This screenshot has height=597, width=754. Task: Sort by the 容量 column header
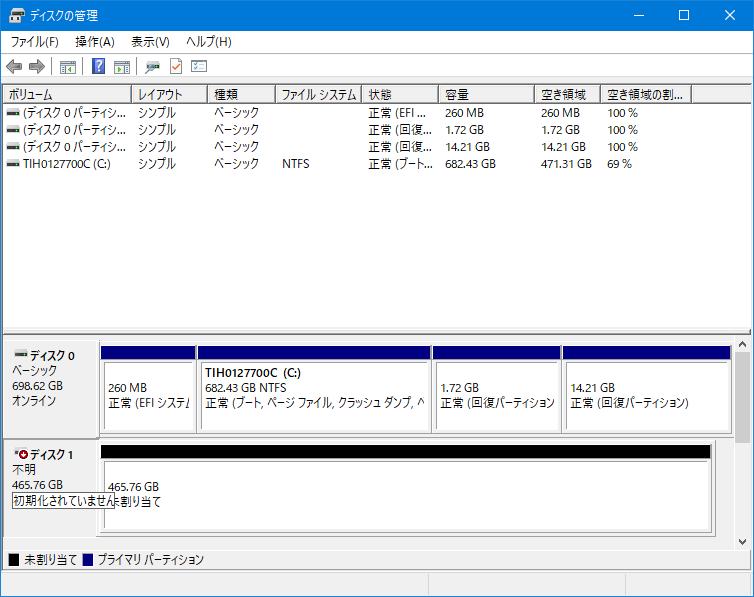coord(486,94)
